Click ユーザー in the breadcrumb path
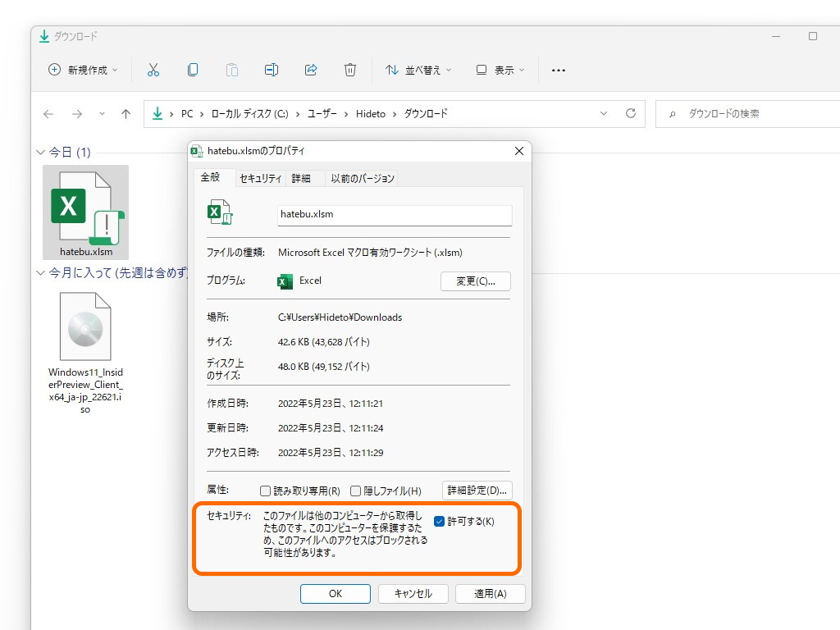Viewport: 840px width, 630px height. 322,113
